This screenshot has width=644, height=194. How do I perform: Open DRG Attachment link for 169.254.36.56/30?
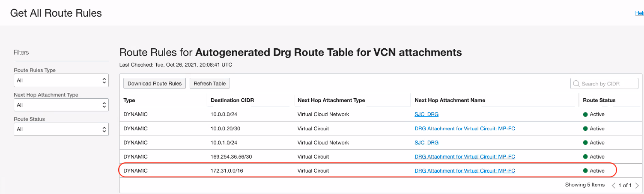(465, 157)
